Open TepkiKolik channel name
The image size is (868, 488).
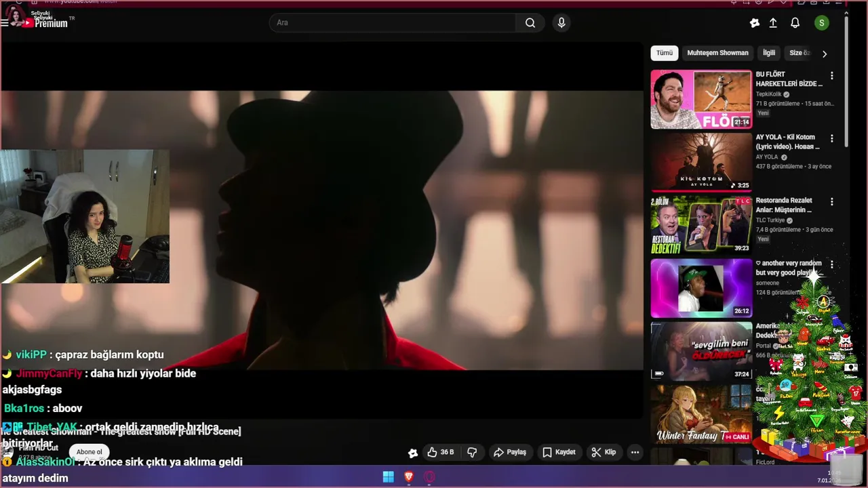point(769,94)
